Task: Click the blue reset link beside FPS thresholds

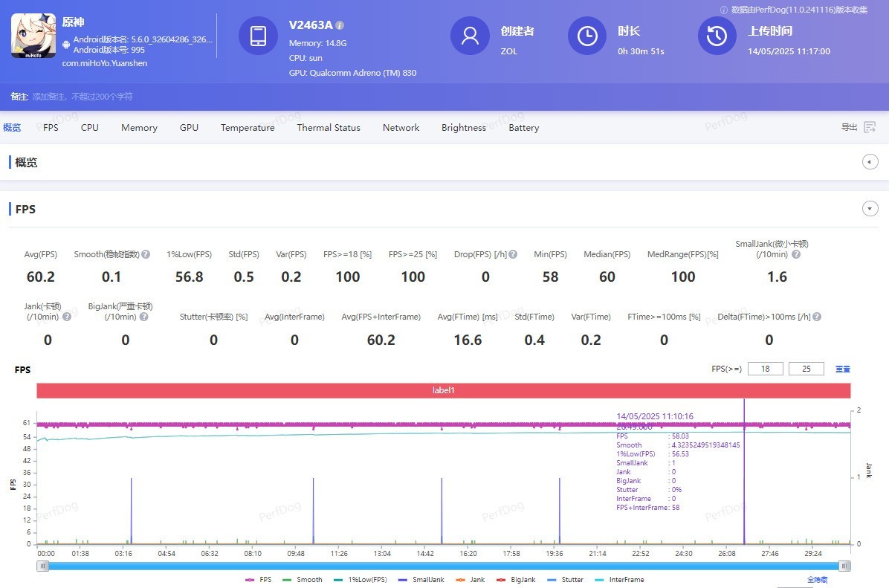Action: (x=844, y=368)
